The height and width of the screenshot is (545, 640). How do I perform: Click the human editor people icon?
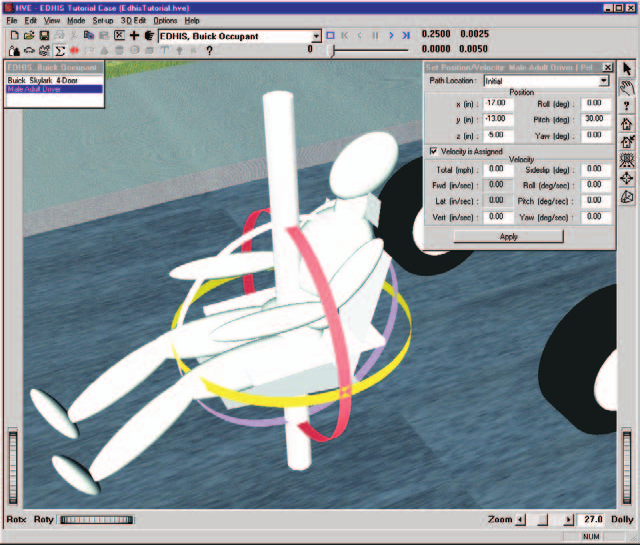pyautogui.click(x=14, y=51)
